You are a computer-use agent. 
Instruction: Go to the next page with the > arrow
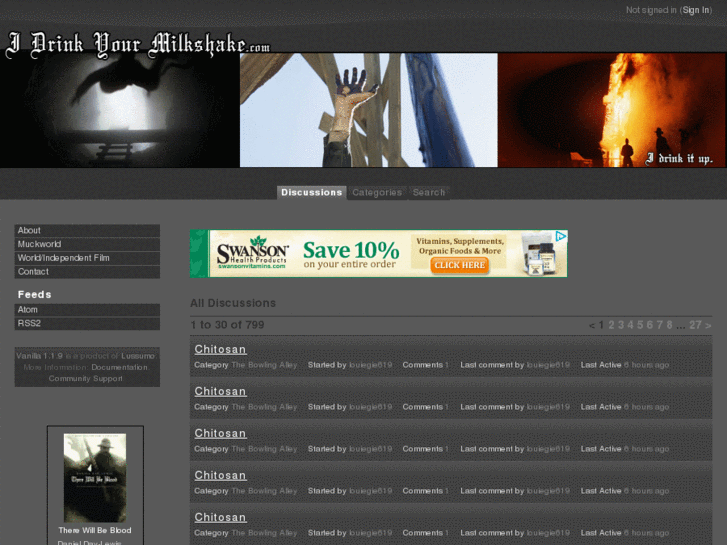[708, 325]
